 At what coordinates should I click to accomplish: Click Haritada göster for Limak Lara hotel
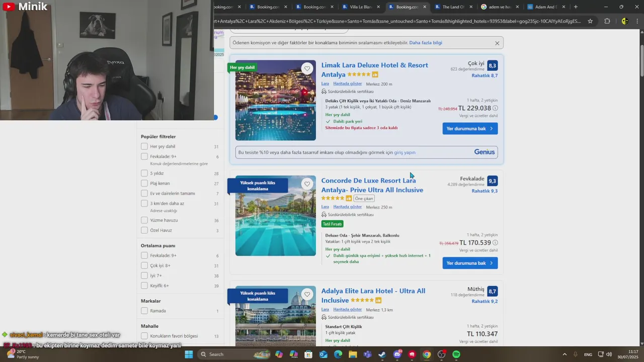pyautogui.click(x=347, y=84)
